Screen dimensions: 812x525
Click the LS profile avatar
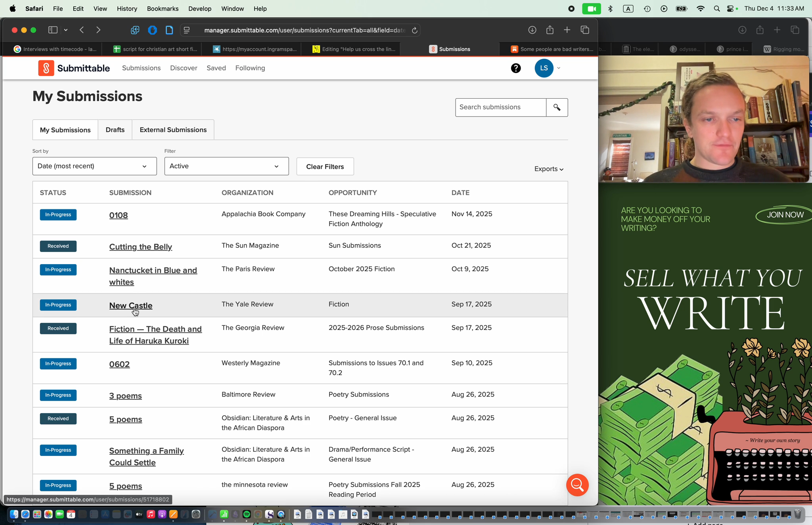click(544, 68)
